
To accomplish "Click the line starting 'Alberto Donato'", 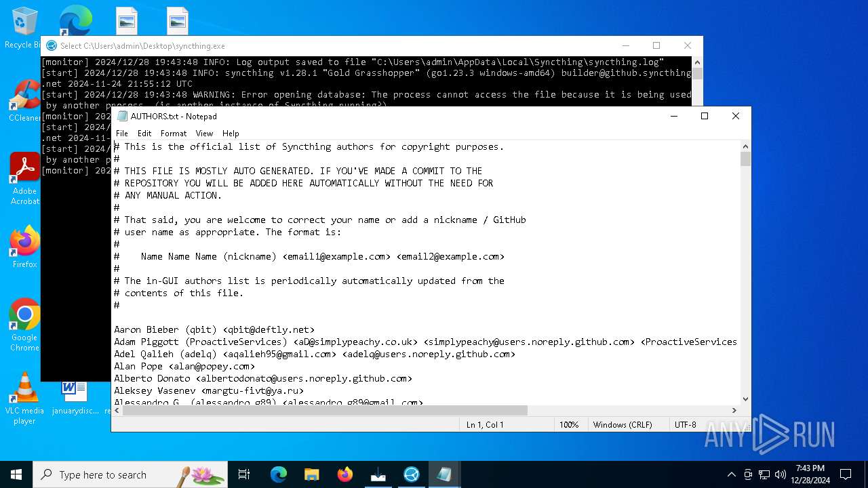I will 263,378.
